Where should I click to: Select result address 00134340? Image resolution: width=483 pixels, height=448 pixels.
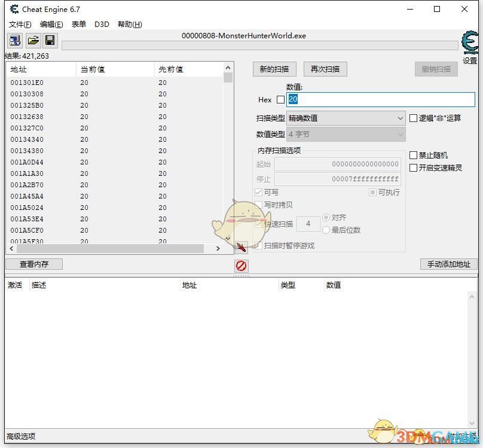tap(27, 139)
